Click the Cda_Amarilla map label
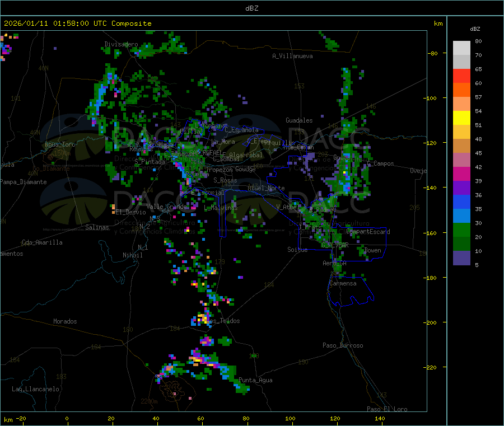This screenshot has width=504, height=426. coord(42,242)
